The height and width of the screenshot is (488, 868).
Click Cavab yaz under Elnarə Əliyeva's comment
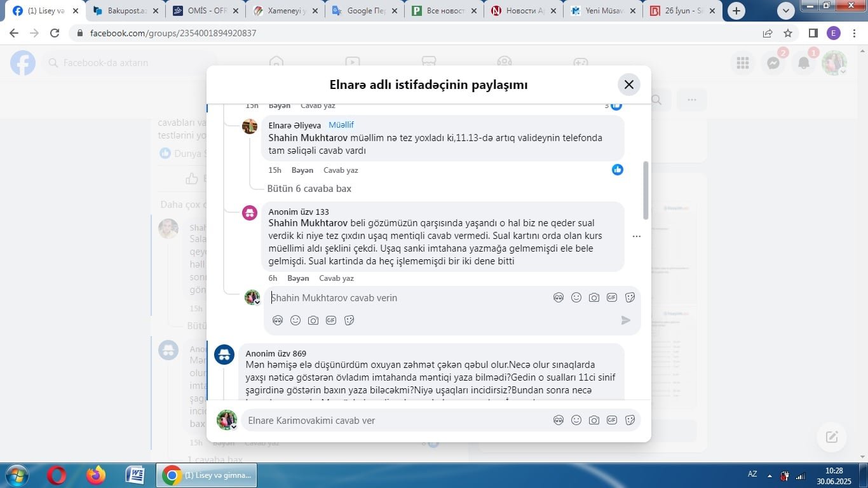pyautogui.click(x=341, y=170)
